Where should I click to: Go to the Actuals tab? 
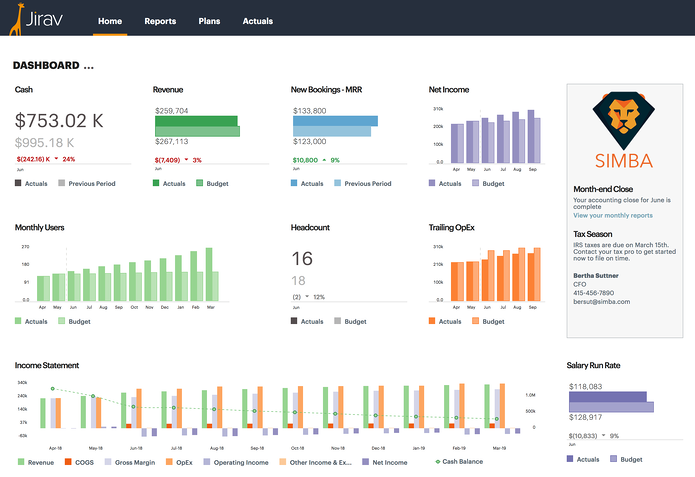258,21
